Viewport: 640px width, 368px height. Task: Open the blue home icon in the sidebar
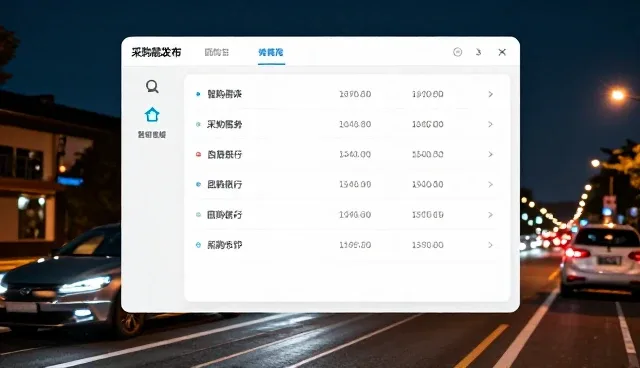click(x=152, y=115)
